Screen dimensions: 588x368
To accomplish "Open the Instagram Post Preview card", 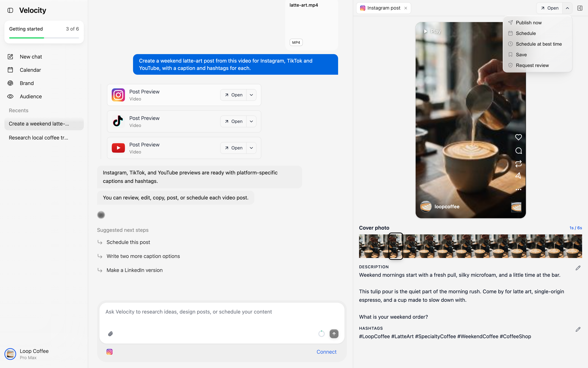I will tap(233, 95).
